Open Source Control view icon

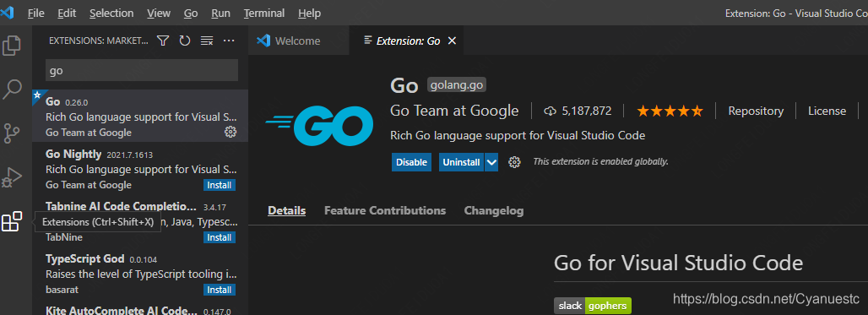(12, 133)
